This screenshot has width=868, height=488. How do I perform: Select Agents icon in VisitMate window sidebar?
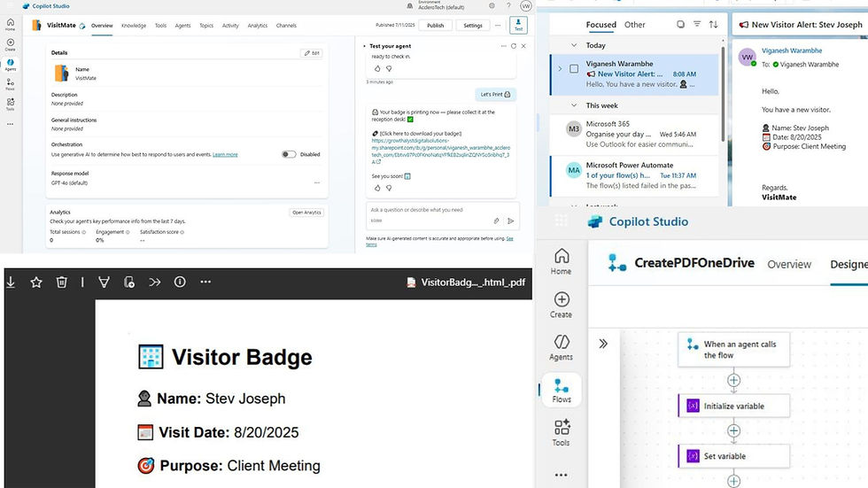coord(10,65)
